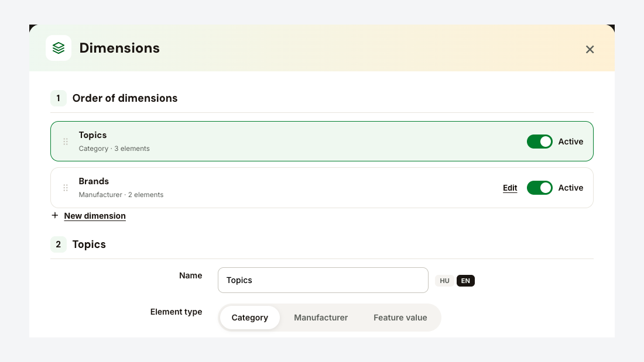Focus the Name input containing Topics
The width and height of the screenshot is (644, 362).
coord(323,280)
